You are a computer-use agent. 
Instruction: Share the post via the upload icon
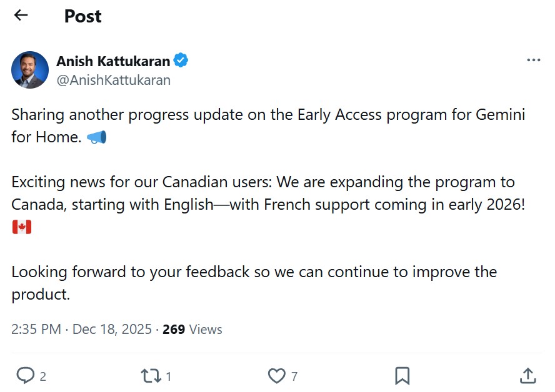[528, 376]
